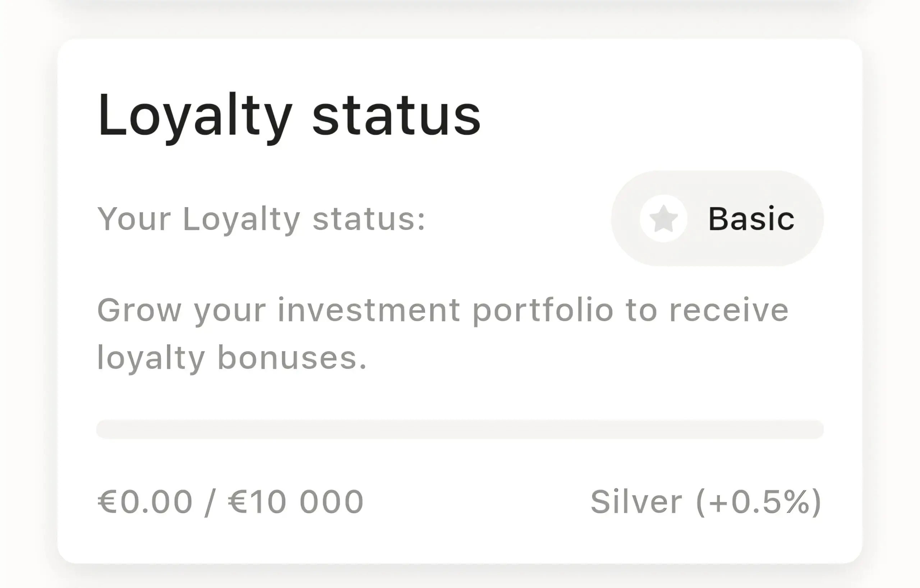Click the word Silver in the tier label
This screenshot has width=920, height=588.
click(636, 502)
